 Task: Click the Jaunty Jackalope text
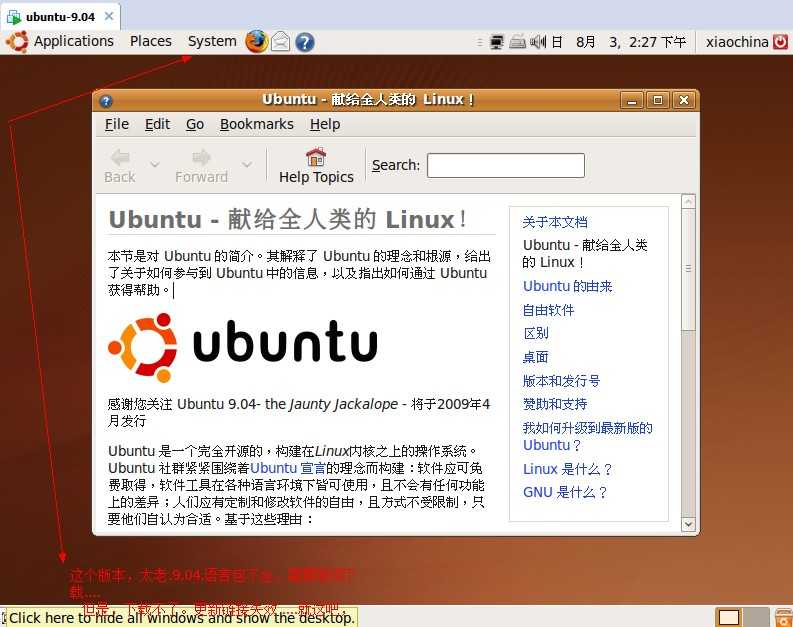coord(343,405)
